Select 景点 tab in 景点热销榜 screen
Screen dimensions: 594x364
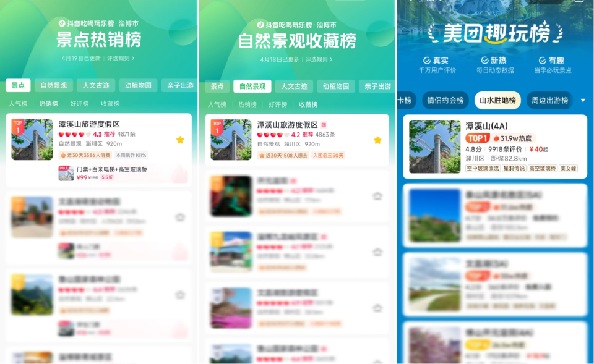tap(18, 85)
